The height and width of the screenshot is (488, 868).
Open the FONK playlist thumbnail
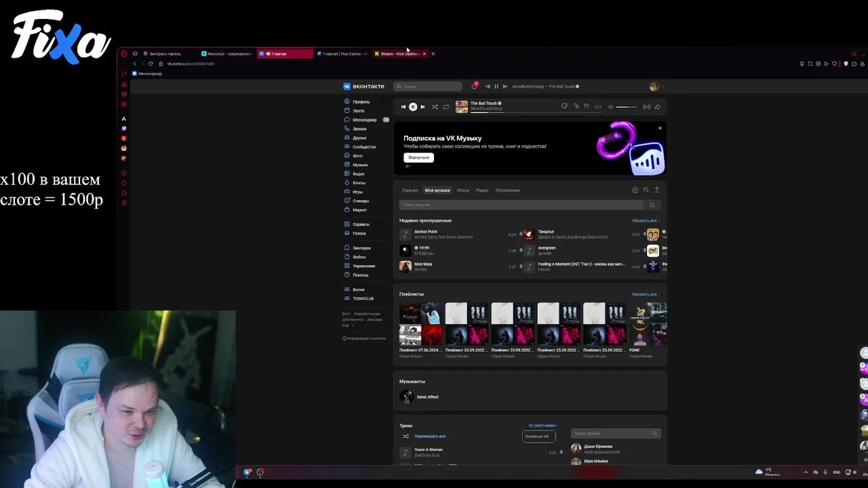point(648,324)
